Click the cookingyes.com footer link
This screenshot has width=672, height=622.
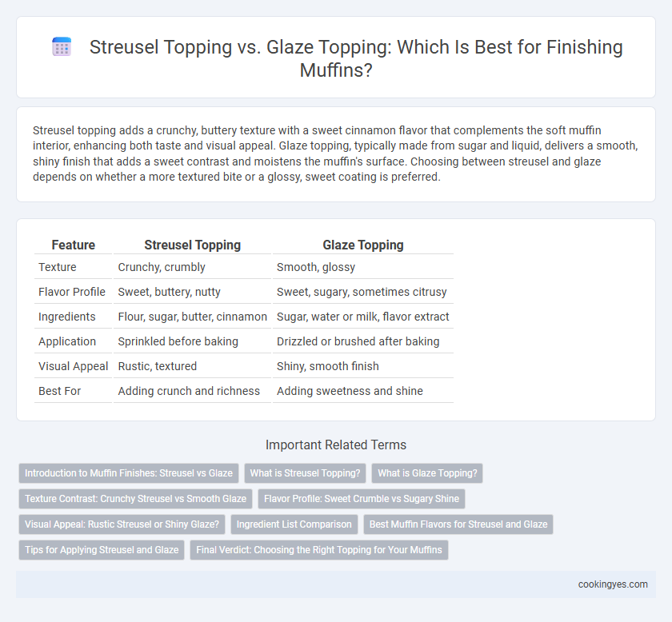point(613,584)
